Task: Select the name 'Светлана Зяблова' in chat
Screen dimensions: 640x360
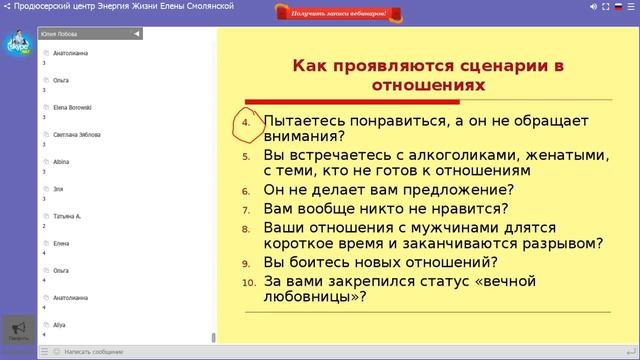Action: (77, 134)
